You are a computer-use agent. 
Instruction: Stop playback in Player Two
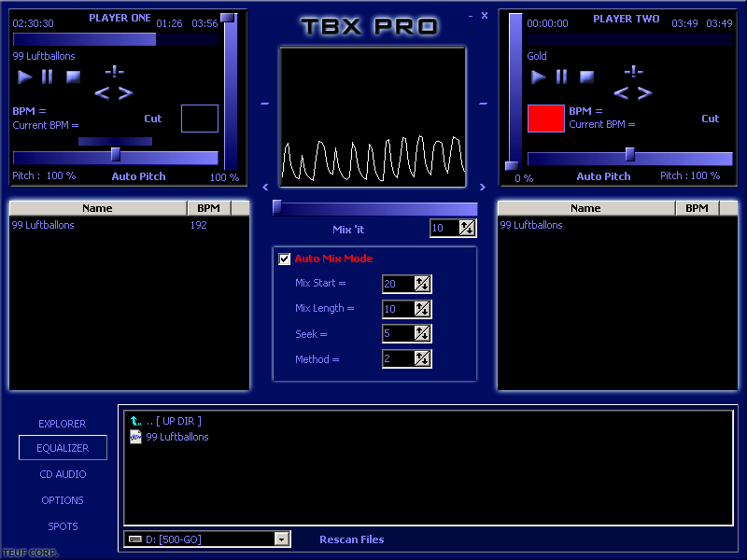(587, 77)
